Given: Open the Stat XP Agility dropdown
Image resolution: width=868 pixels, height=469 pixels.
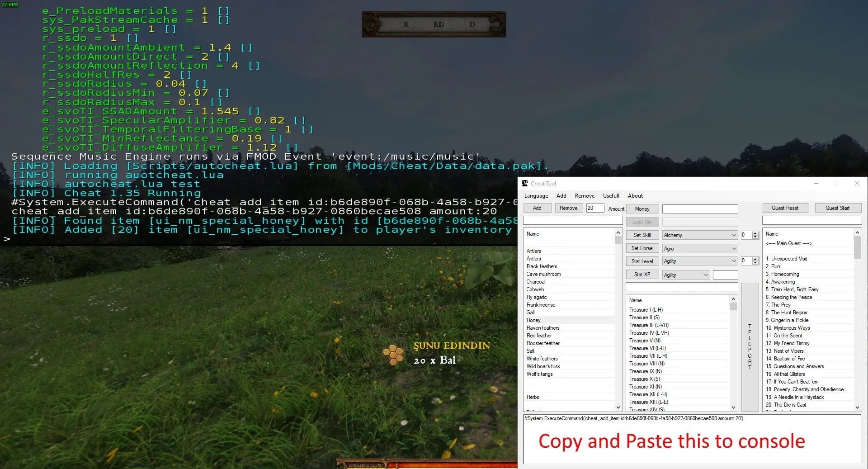Looking at the screenshot, I should click(686, 275).
